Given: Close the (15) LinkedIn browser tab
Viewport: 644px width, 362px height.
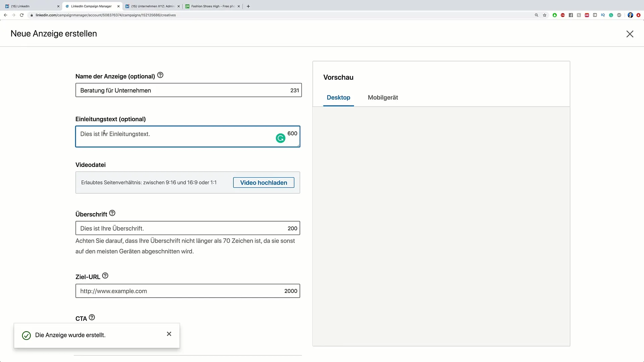Looking at the screenshot, I should click(58, 6).
